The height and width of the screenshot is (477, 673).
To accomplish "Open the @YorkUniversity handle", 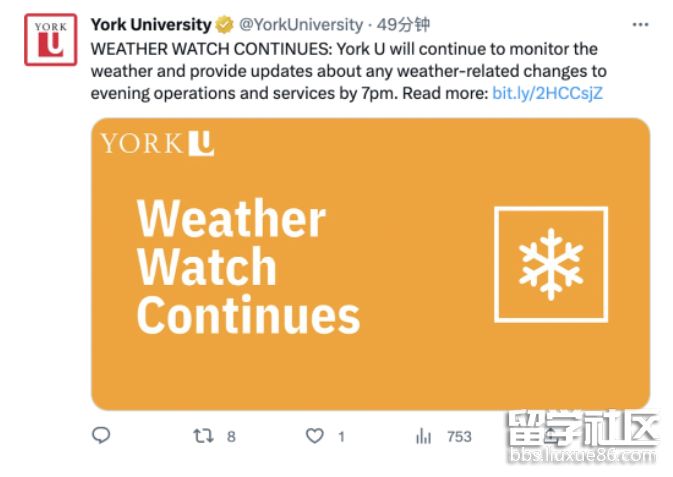I will click(301, 24).
